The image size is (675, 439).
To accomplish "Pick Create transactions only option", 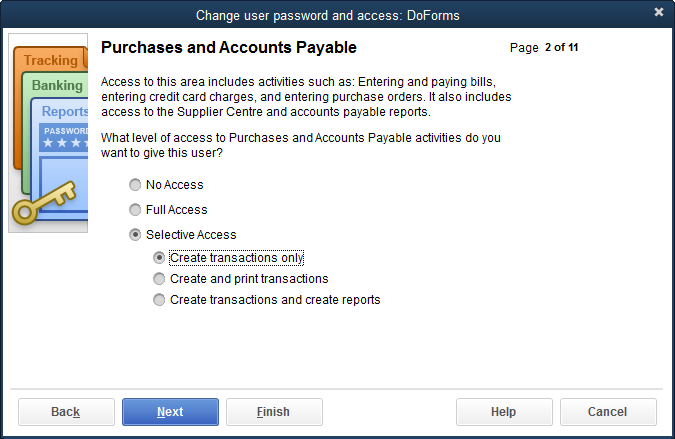I will (159, 257).
